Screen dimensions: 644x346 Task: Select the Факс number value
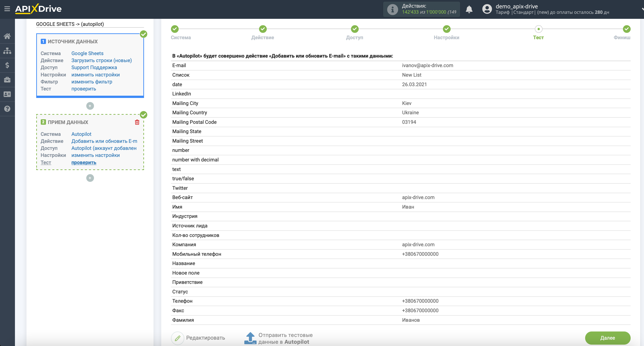pyautogui.click(x=420, y=310)
